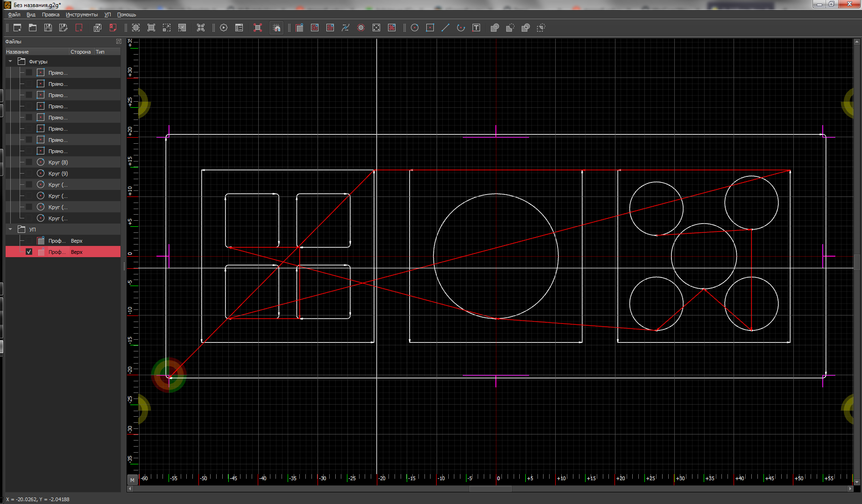
Task: Click the dashed exclude shapes boolean icon
Action: tap(541, 28)
